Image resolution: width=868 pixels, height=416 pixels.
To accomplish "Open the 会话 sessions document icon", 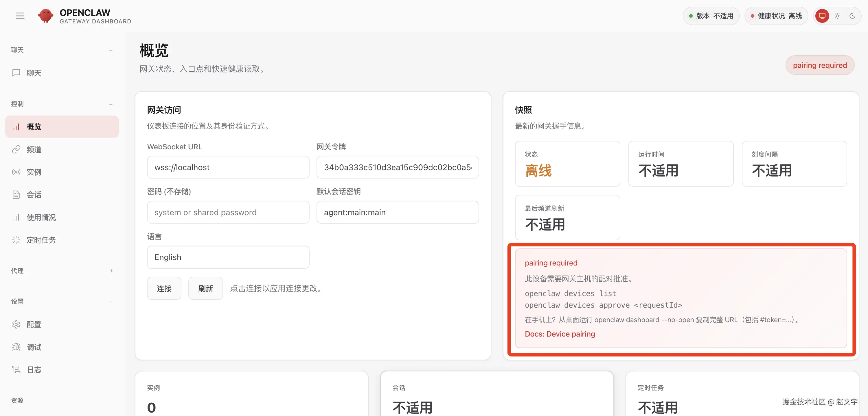I will pyautogui.click(x=16, y=194).
